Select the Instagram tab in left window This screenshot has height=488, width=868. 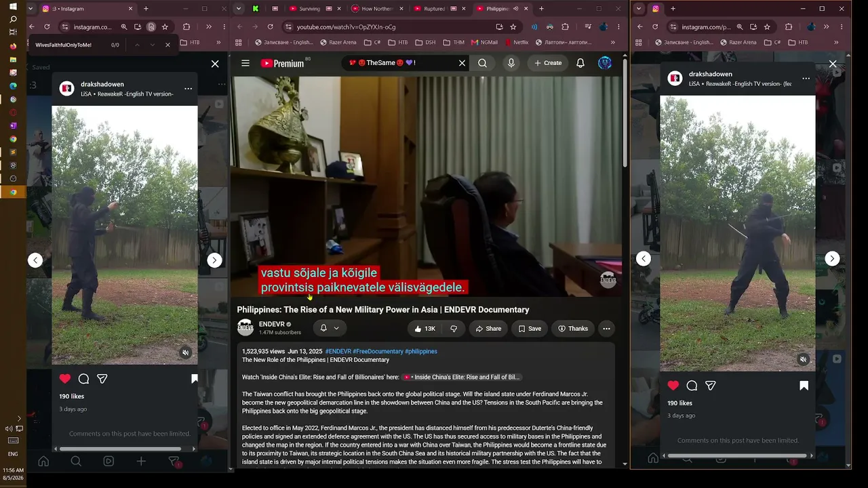pyautogui.click(x=87, y=9)
